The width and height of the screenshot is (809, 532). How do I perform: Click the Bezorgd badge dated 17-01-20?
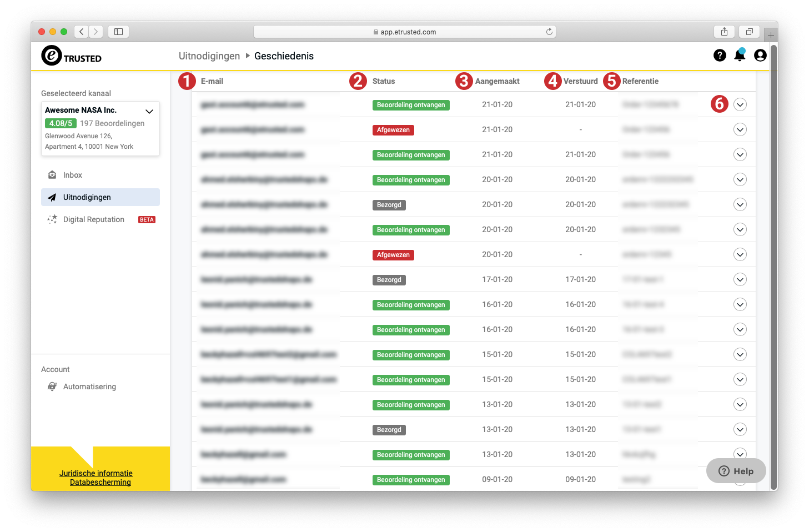coord(389,280)
